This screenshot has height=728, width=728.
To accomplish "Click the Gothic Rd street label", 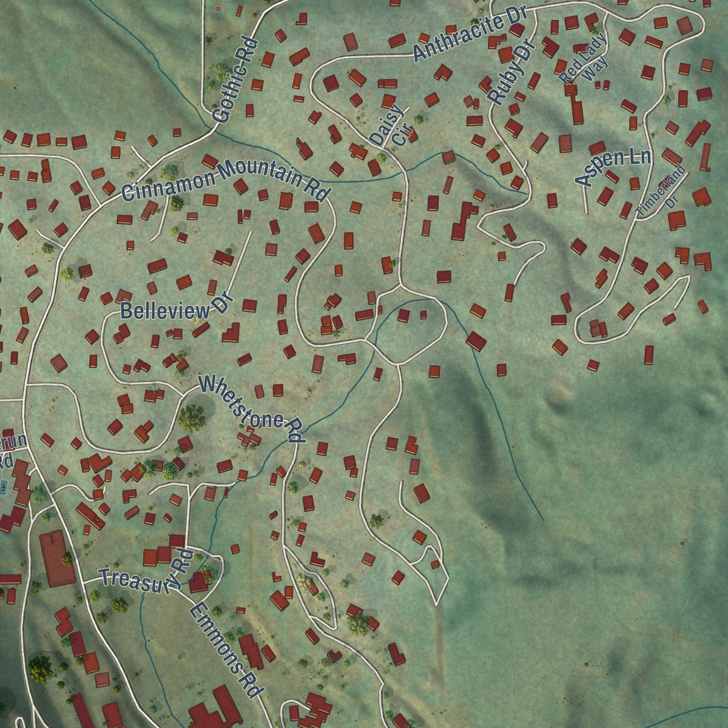I will (236, 81).
